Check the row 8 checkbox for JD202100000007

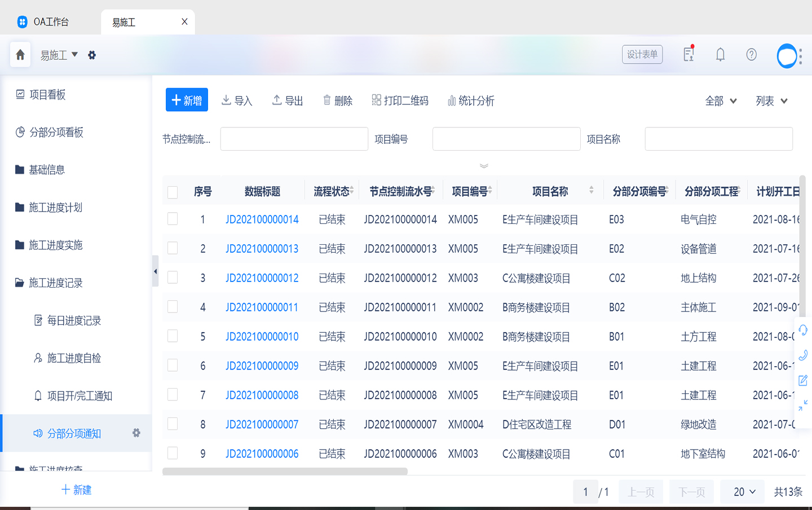point(173,424)
